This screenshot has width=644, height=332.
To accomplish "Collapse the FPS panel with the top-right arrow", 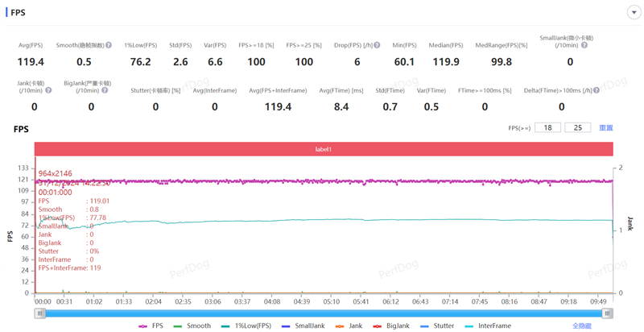I will (x=633, y=13).
